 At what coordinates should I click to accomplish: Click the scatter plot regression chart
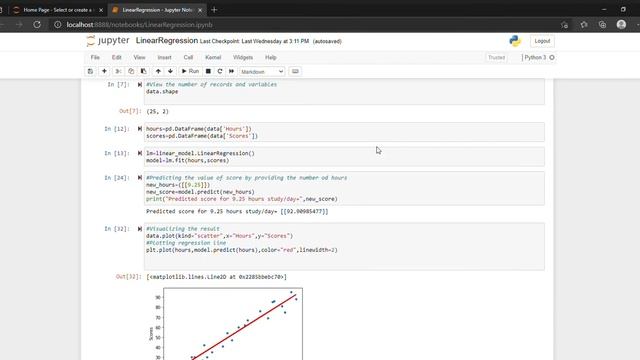pyautogui.click(x=227, y=324)
